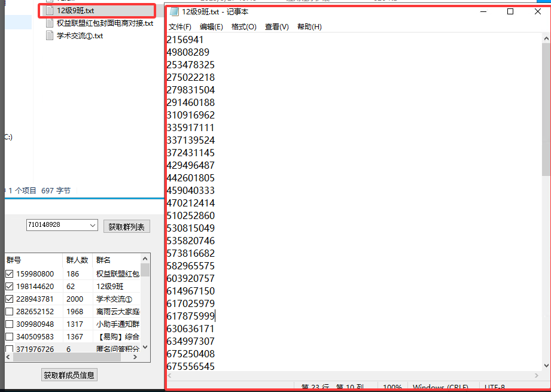This screenshot has height=392, width=551.
Task: Open the 文件(F) menu
Action: coord(181,26)
